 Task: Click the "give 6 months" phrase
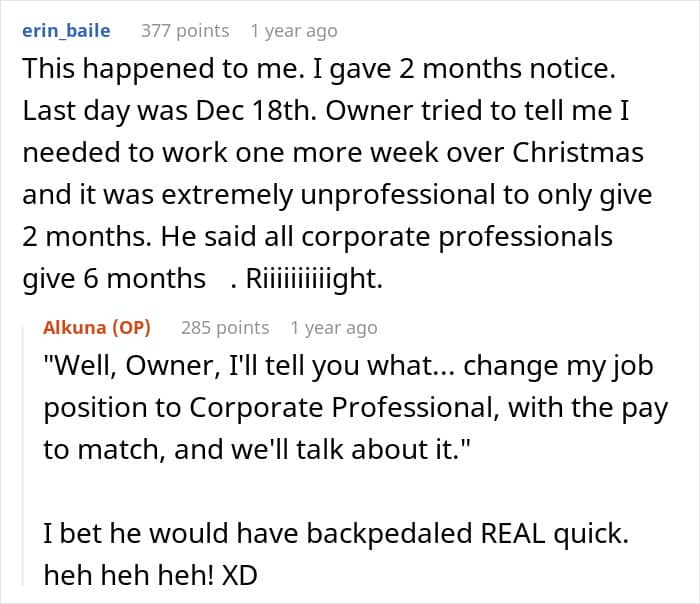[114, 279]
